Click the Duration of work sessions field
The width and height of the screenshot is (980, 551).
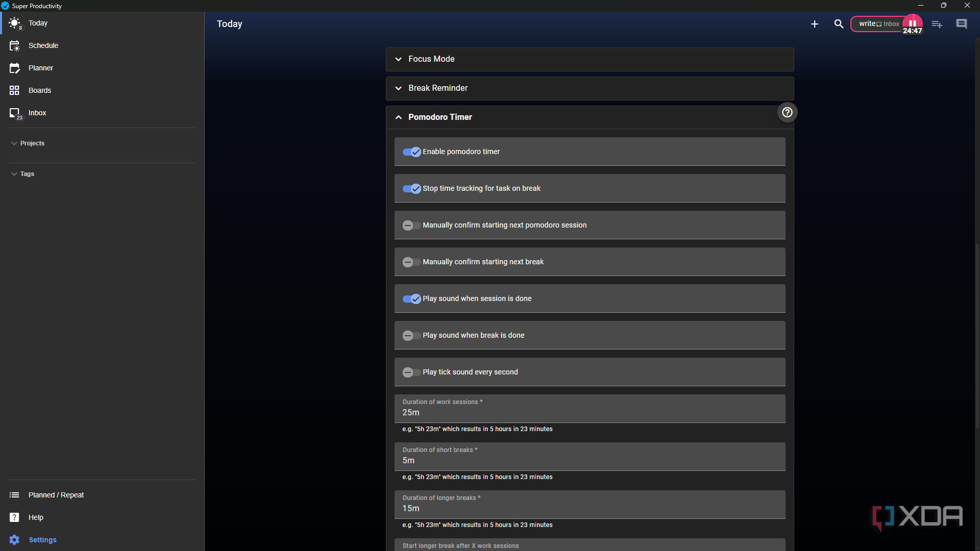590,409
